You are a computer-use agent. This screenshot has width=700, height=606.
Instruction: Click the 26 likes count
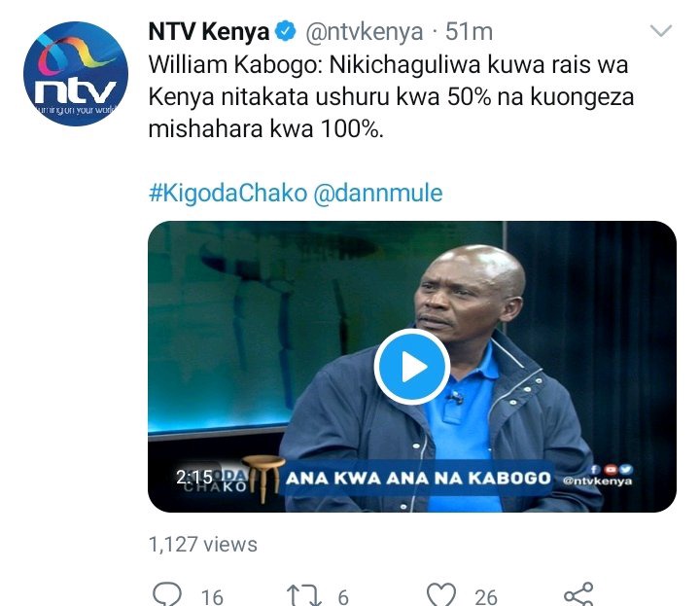(486, 597)
